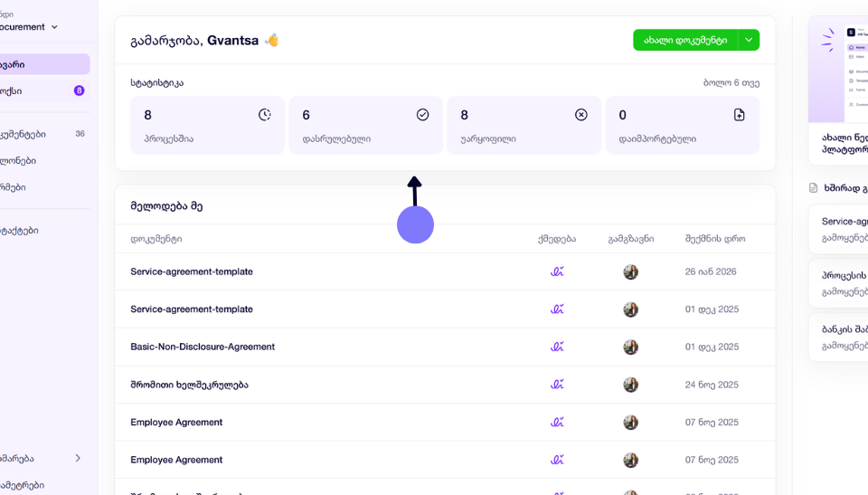This screenshot has height=495, width=868.
Task: Click sender avatar in შრომითი ხელშეკრულება row
Action: click(x=630, y=385)
